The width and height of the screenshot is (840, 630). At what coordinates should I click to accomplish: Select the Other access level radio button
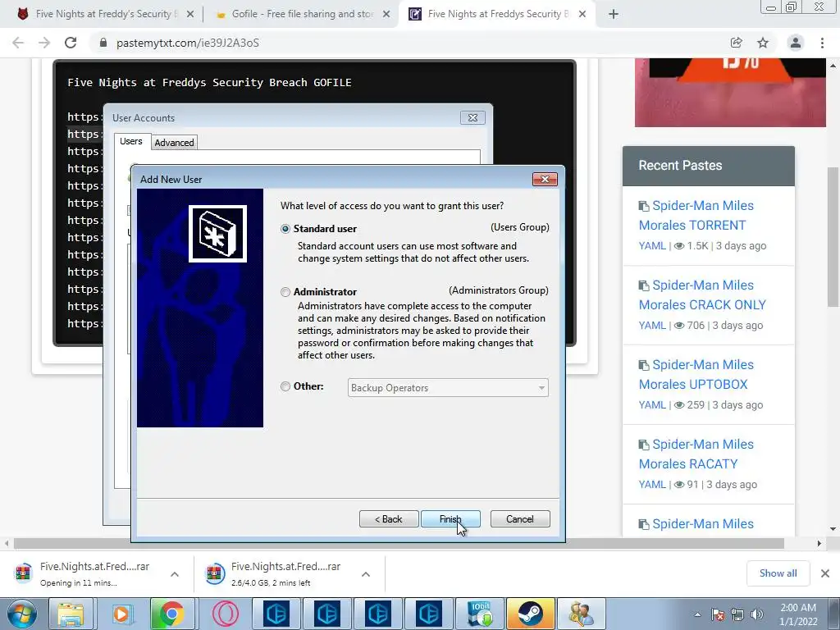(x=285, y=386)
